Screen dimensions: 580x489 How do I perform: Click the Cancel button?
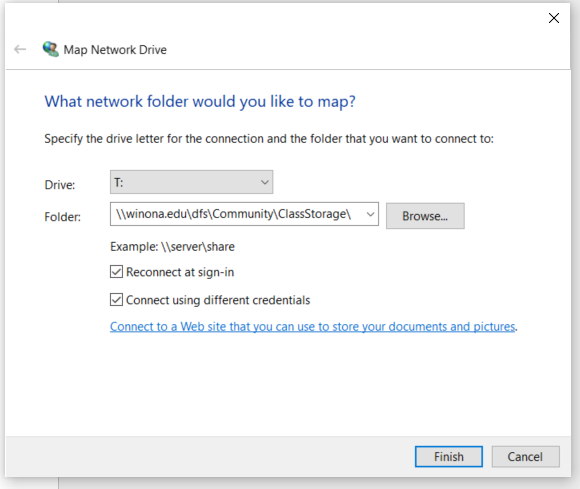pos(525,456)
